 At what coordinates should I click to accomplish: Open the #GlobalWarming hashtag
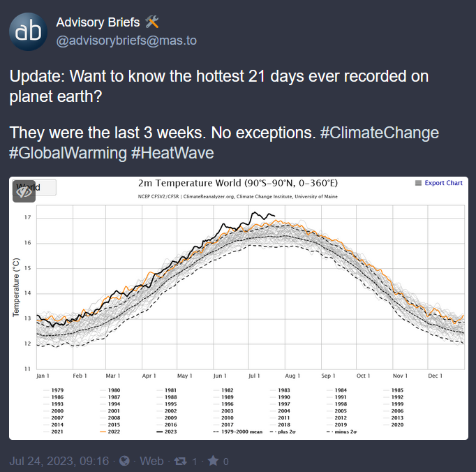click(68, 153)
